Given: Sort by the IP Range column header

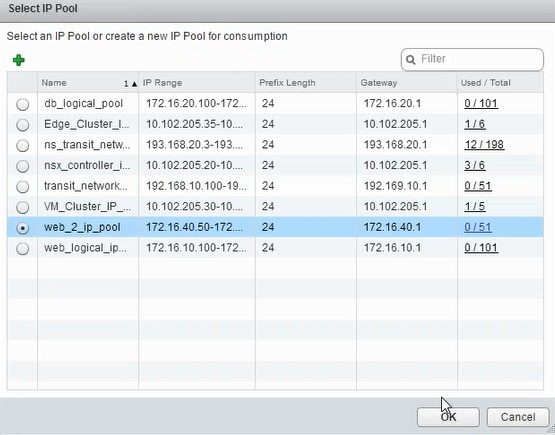Looking at the screenshot, I should point(197,83).
